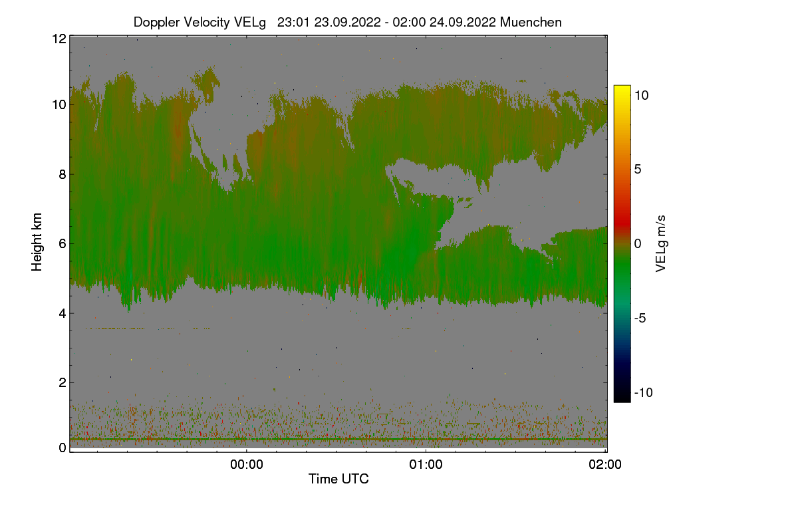Click the colorbar value label '5'
This screenshot has width=798, height=532.
click(x=638, y=169)
